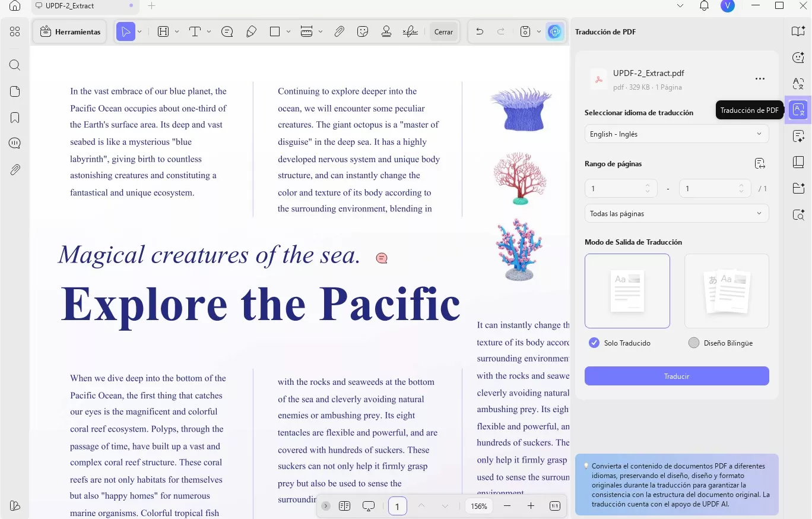The width and height of the screenshot is (812, 519).
Task: Pick the Diseño Bilingüe layout thumbnail
Action: [727, 291]
